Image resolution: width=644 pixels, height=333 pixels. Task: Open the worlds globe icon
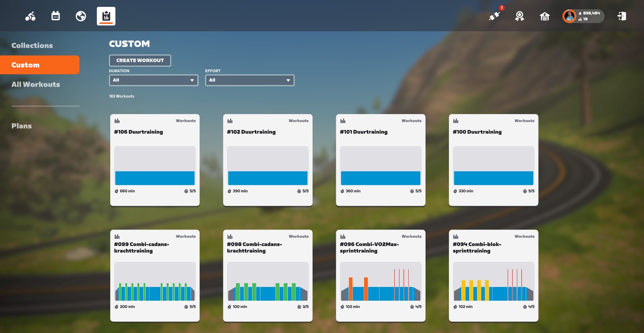coord(81,16)
